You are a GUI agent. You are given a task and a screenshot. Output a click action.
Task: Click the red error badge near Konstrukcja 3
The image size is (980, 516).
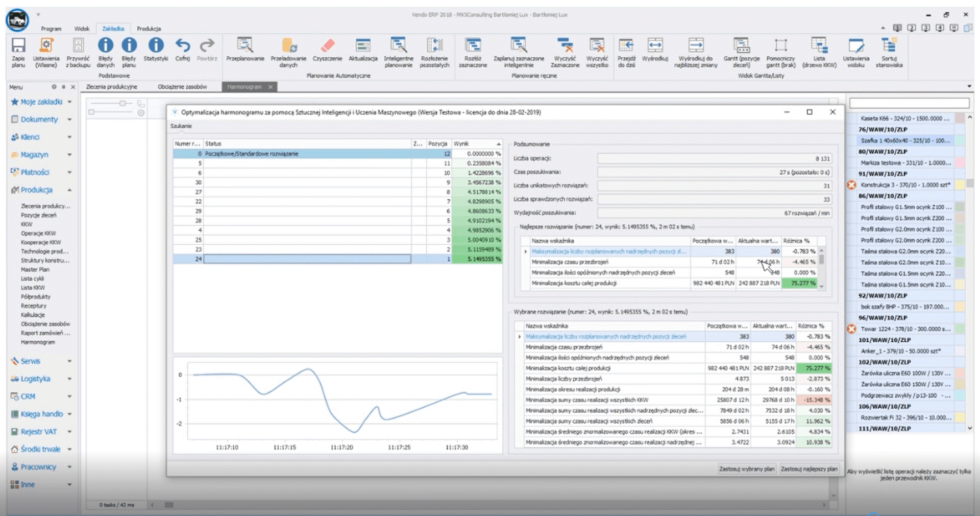851,185
